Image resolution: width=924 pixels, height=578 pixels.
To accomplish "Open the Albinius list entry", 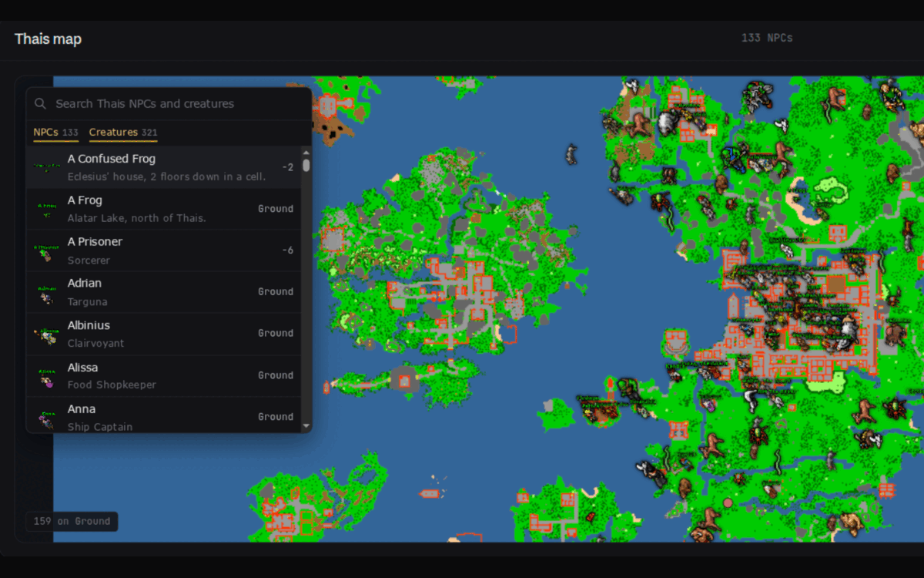I will point(164,334).
